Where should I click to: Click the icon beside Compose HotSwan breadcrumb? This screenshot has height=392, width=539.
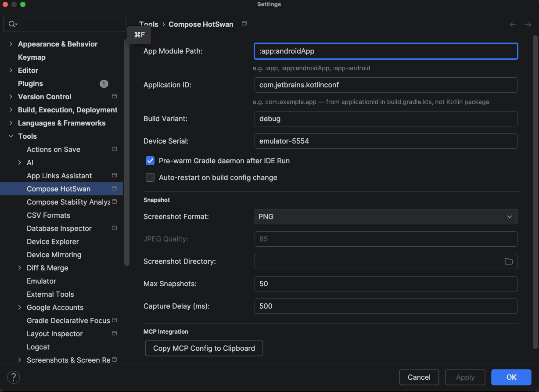click(x=244, y=24)
